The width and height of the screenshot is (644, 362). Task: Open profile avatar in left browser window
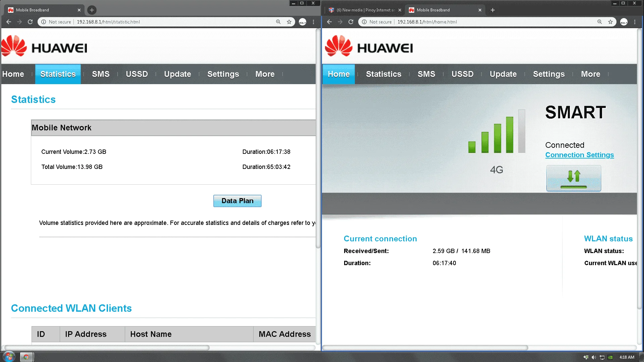303,22
